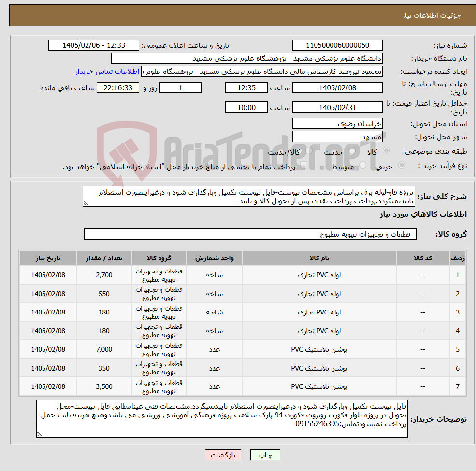Click item name بوشن پلاستیک PVC in row 5

(x=319, y=350)
